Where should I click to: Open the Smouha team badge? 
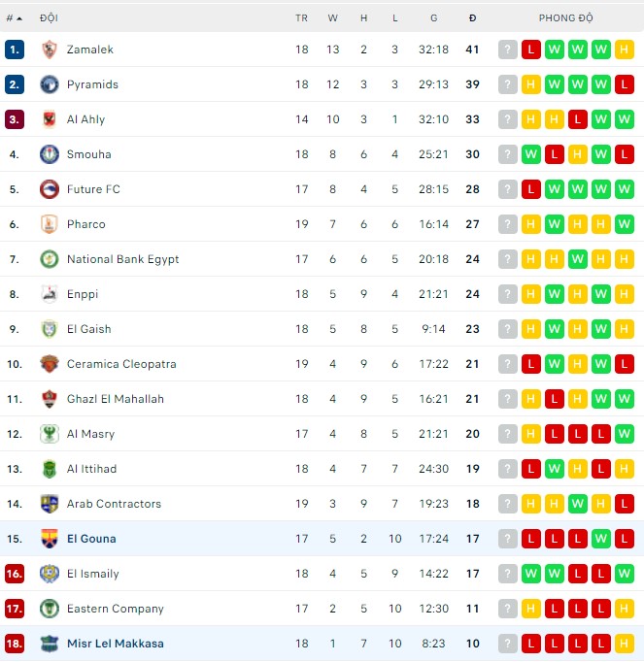tap(50, 154)
